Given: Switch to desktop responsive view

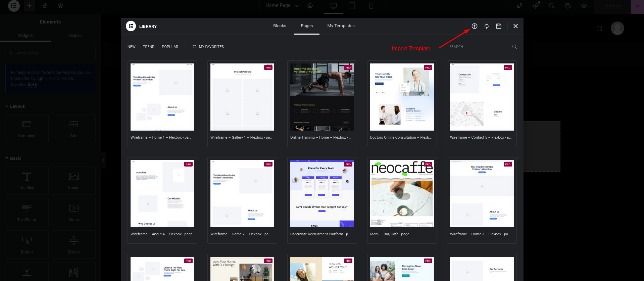Looking at the screenshot, I should 334,6.
